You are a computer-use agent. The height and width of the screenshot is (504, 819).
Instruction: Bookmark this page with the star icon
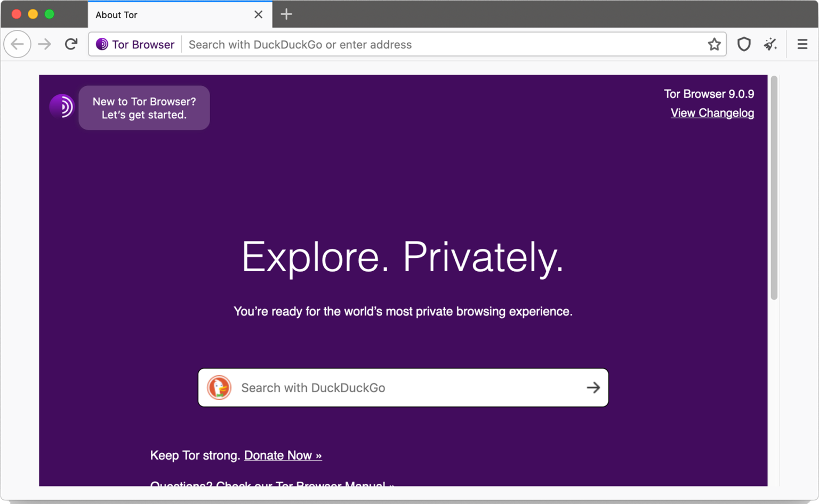[x=714, y=44]
